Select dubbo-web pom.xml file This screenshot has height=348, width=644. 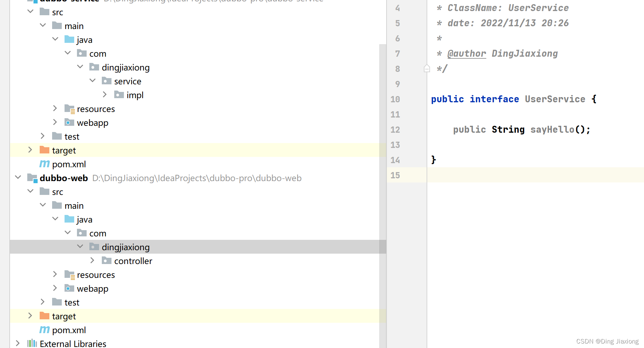[69, 330]
